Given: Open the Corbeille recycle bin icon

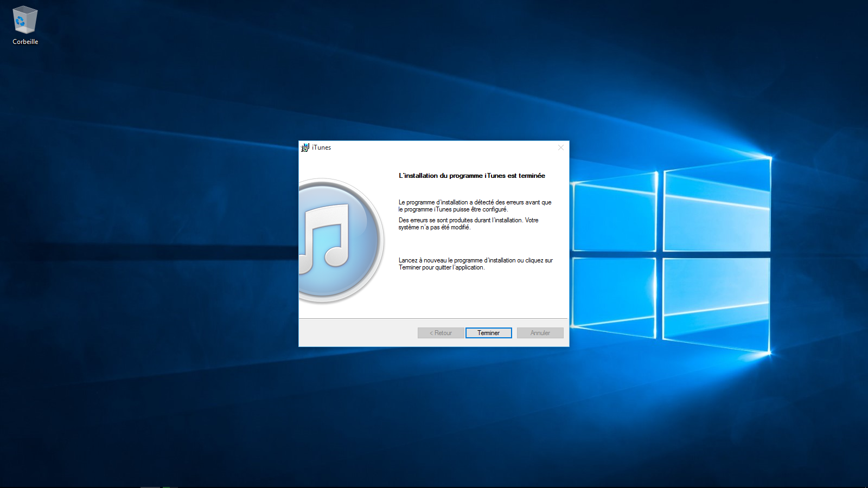Looking at the screenshot, I should coord(25,21).
